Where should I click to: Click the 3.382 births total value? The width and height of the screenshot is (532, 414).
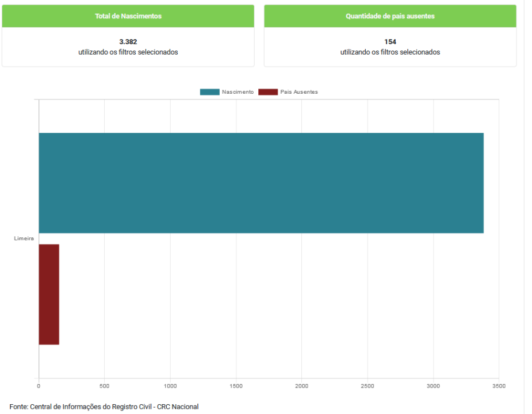coord(128,42)
